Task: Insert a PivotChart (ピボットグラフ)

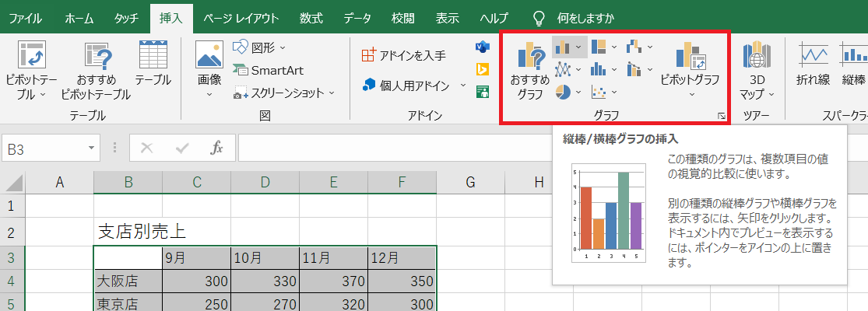Action: coord(691,70)
